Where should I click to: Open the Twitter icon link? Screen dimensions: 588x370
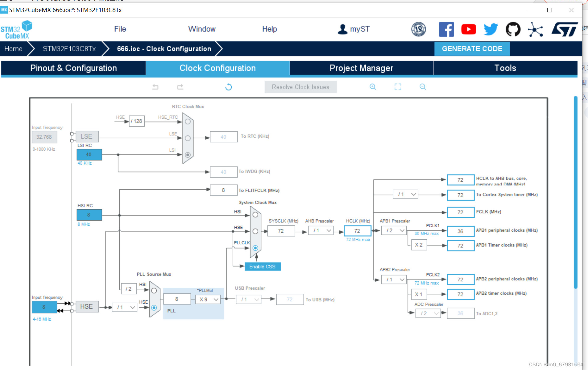click(x=491, y=29)
